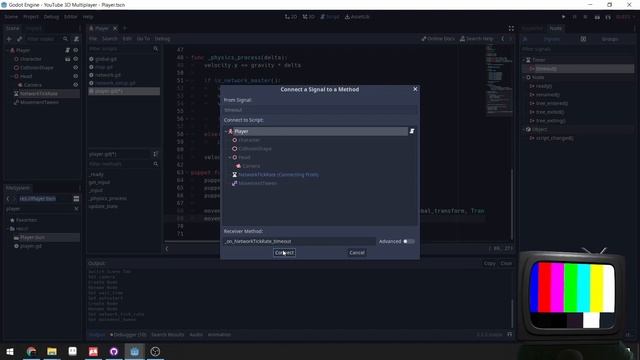The width and height of the screenshot is (640, 360).
Task: Collapse Node signals group
Action: click(x=524, y=77)
